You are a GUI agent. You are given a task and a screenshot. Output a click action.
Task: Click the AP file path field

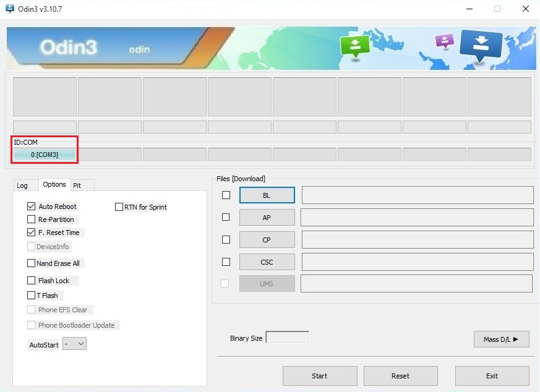[417, 217]
